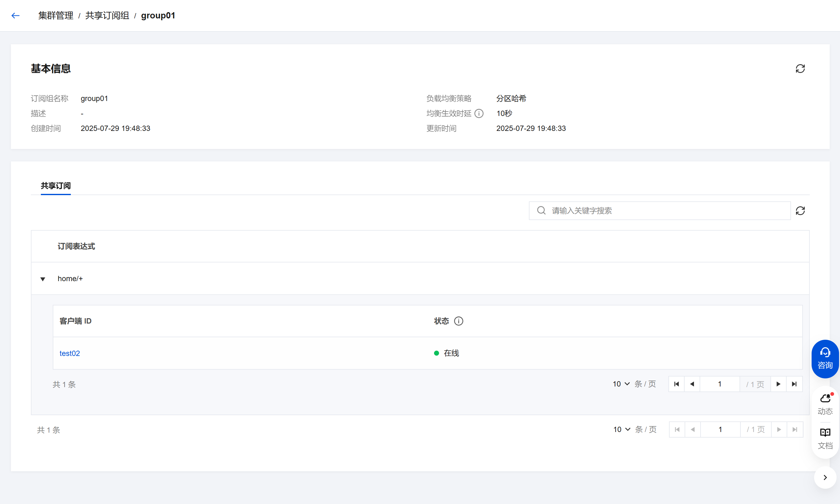Go to next page in inner pagination
Image resolution: width=840 pixels, height=504 pixels.
778,384
